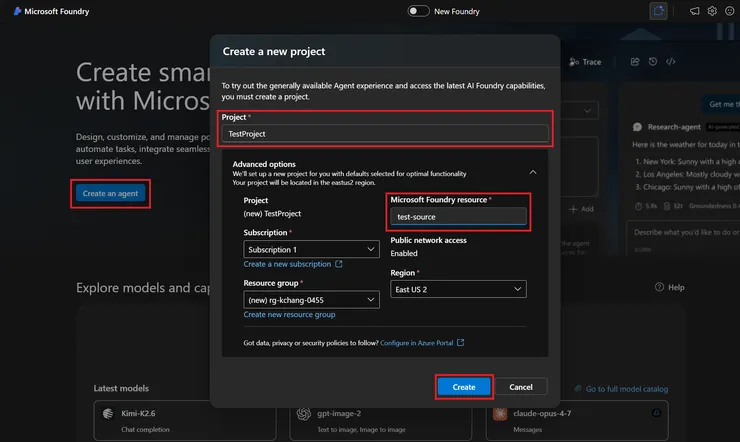Select the gpt-image-2 model card
Image resolution: width=740 pixels, height=442 pixels.
[380, 420]
